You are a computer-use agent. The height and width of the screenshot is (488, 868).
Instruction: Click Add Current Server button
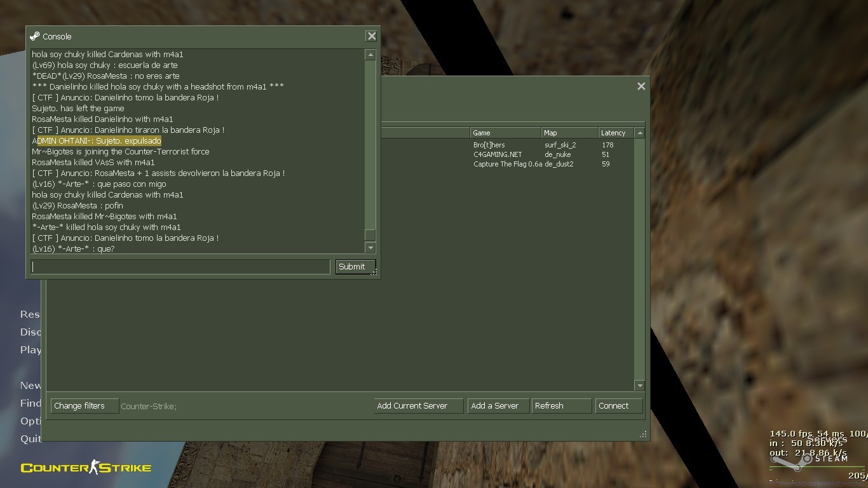tap(418, 406)
